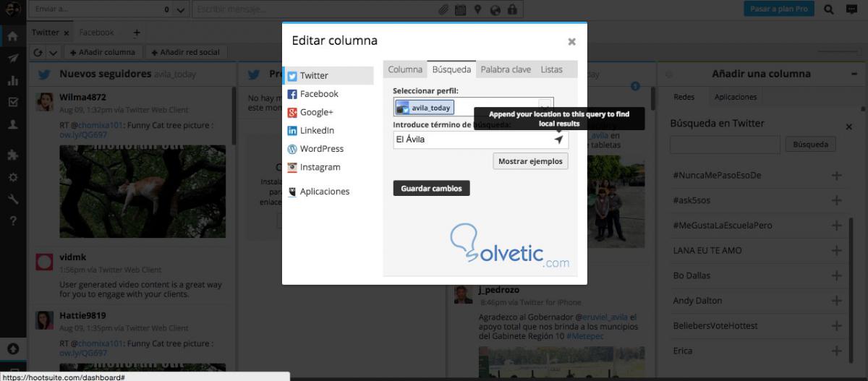Open the Assignments checkbox icon in sidebar
The height and width of the screenshot is (381, 868).
12,102
